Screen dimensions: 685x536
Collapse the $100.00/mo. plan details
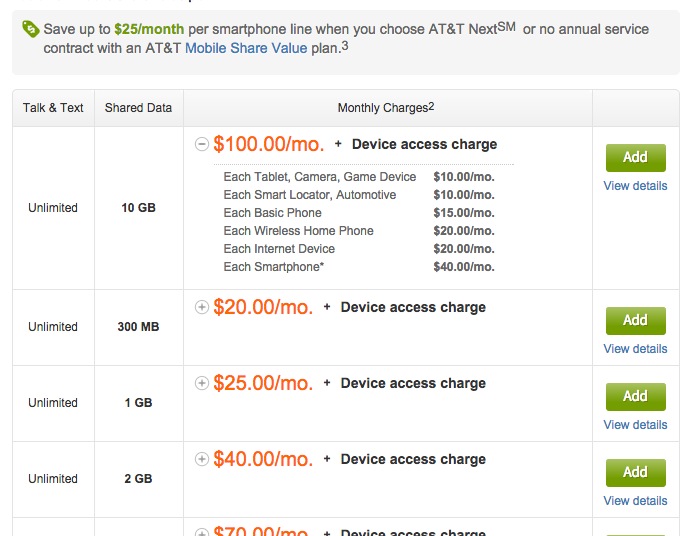(202, 145)
